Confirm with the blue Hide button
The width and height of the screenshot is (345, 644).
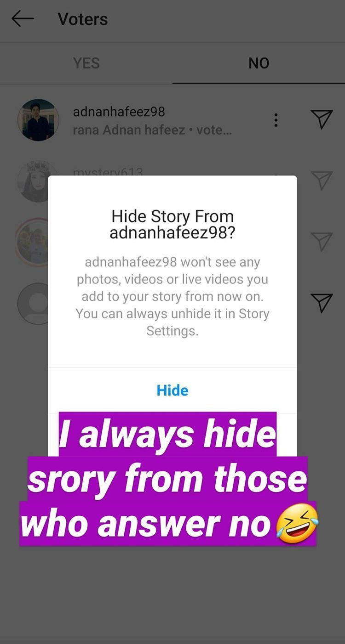click(172, 390)
